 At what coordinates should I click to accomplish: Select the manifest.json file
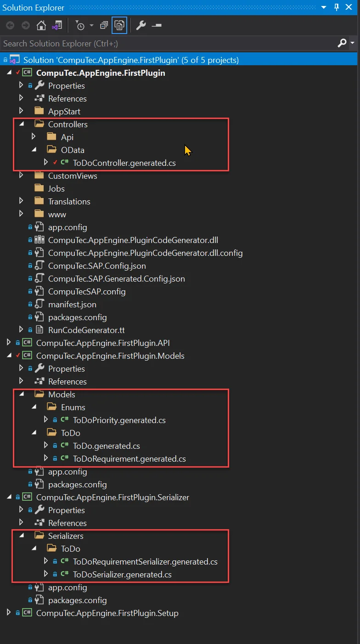(x=72, y=305)
